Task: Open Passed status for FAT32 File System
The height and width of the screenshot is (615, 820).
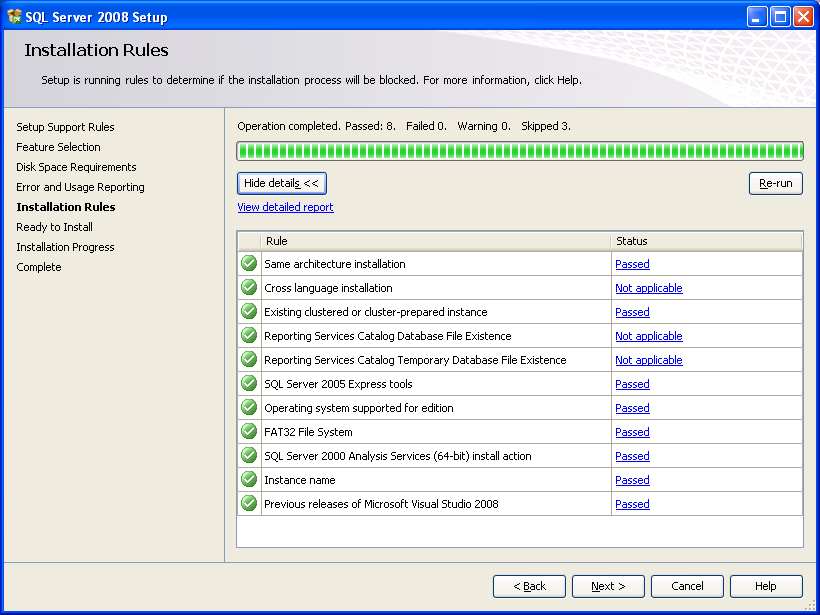Action: pos(632,432)
